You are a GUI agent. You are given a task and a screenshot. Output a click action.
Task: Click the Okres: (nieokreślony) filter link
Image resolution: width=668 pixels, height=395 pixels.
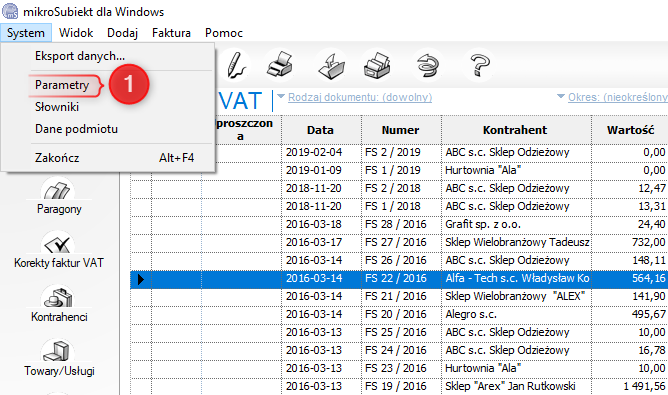(618, 97)
